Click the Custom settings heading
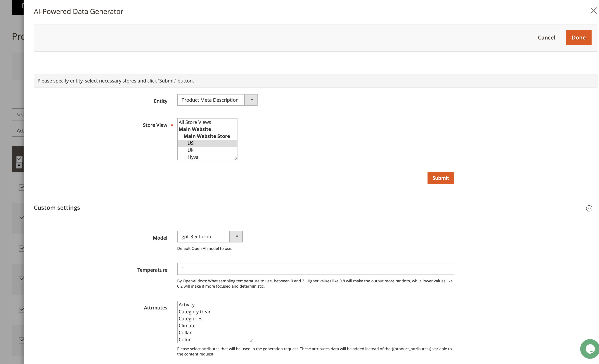This screenshot has height=364, width=599. (x=57, y=208)
